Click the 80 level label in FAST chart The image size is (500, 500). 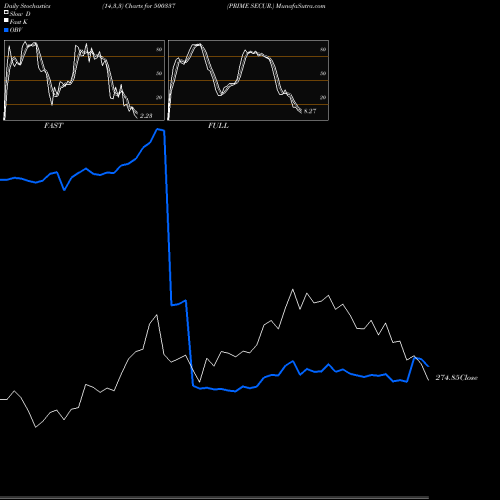click(159, 49)
